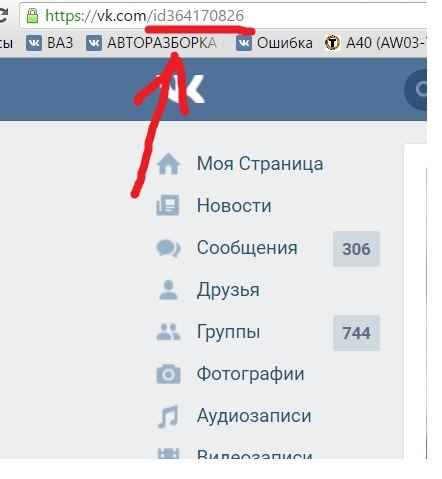442x479 pixels.
Task: Open the ВАЗ bookmark
Action: tap(50, 43)
